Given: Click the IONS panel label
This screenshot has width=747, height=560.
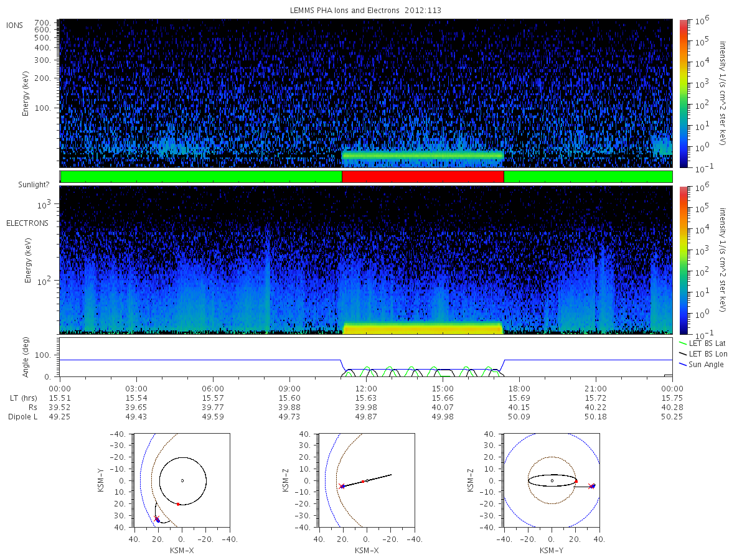Looking at the screenshot, I should pyautogui.click(x=15, y=25).
